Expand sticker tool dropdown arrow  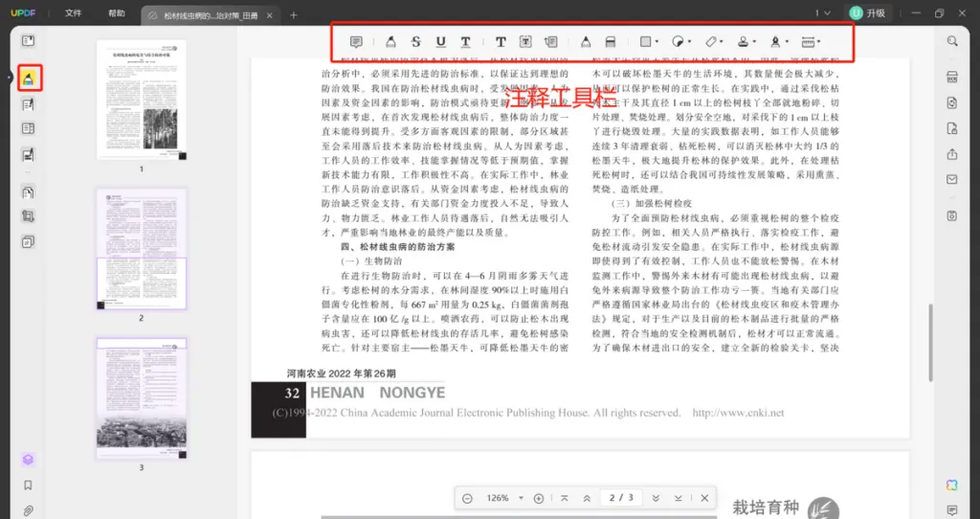(689, 42)
